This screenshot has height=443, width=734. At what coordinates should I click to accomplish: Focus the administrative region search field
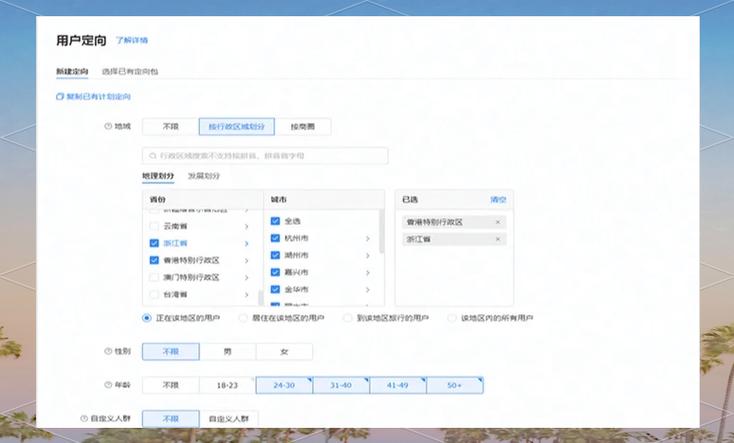click(x=265, y=156)
